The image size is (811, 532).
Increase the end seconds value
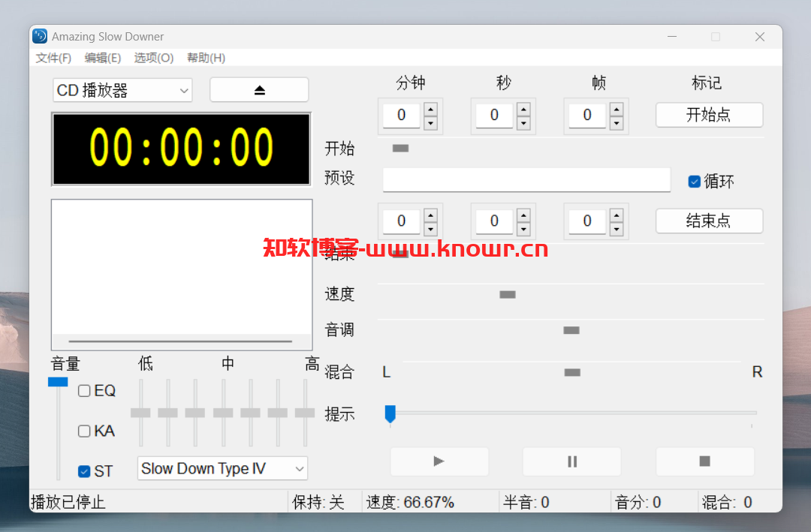click(x=523, y=215)
